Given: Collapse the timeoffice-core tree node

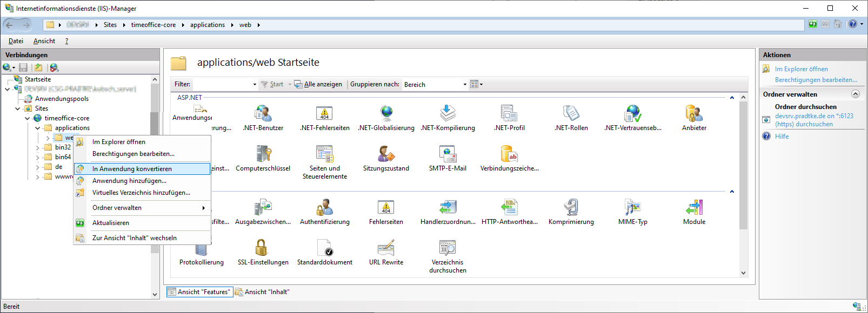Looking at the screenshot, I should (28, 118).
